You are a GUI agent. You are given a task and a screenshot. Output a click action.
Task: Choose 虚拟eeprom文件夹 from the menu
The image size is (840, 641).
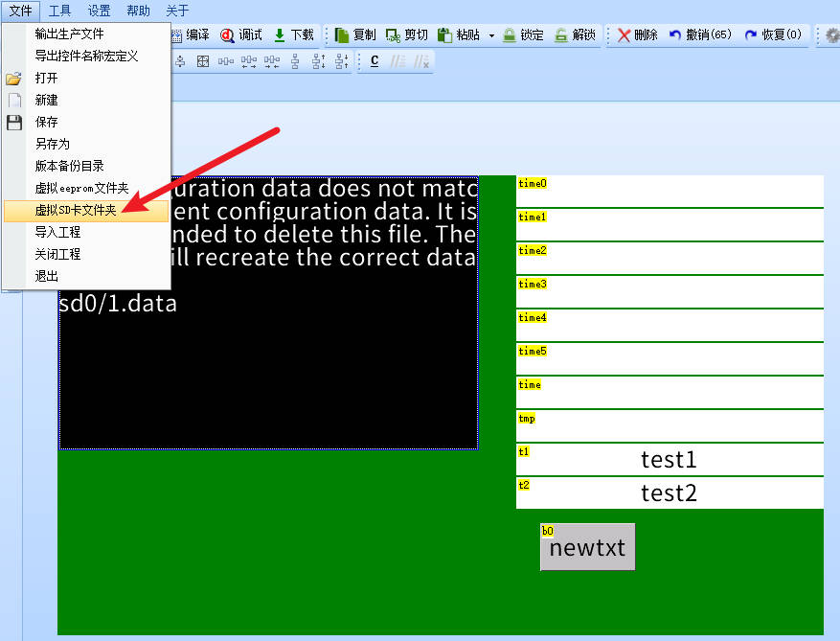tap(81, 188)
